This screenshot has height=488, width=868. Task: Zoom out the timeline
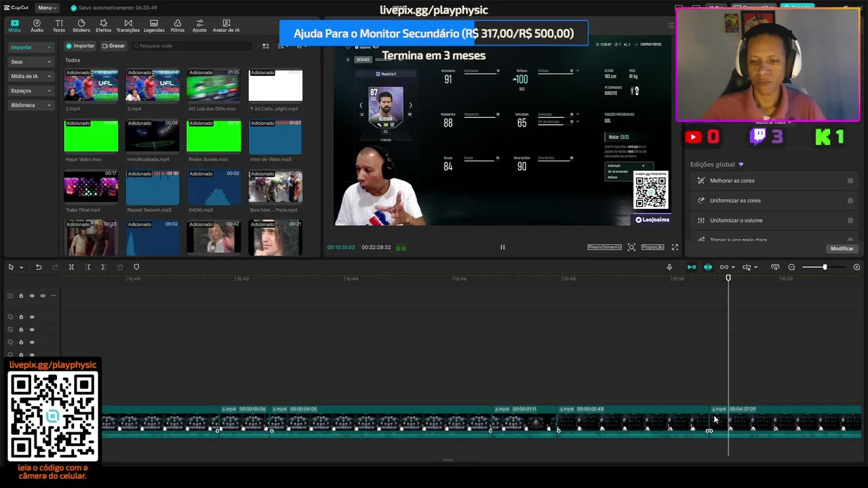tap(791, 267)
